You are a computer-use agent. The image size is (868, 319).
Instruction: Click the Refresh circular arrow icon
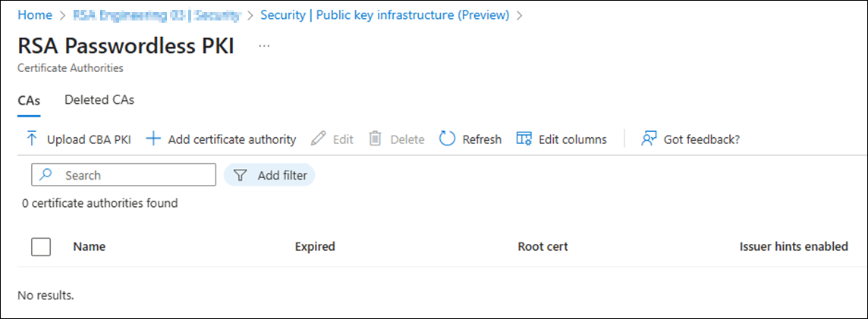[447, 139]
